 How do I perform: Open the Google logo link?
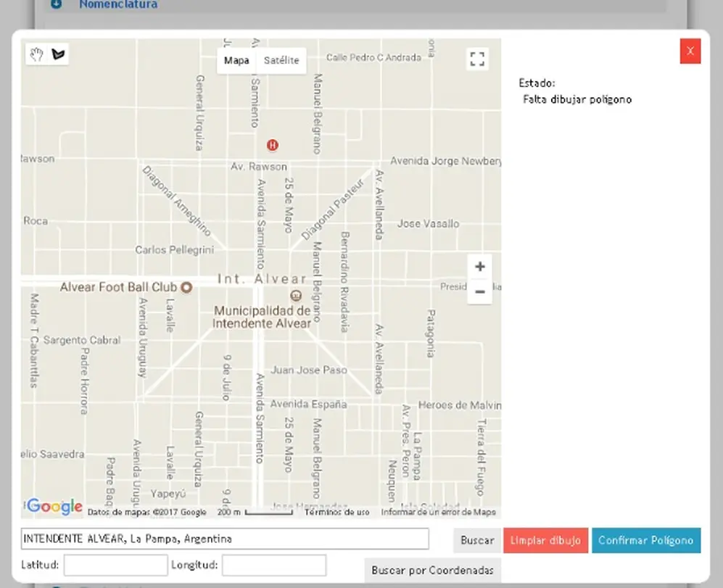[54, 506]
